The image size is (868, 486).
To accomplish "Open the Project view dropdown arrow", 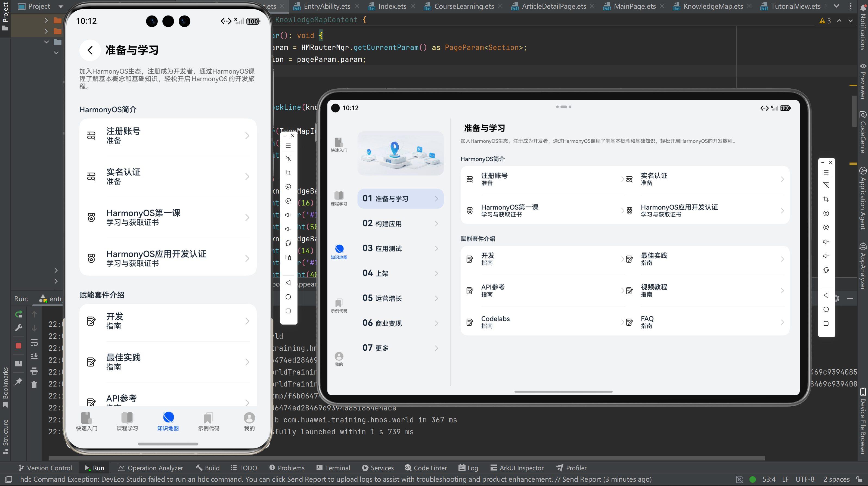I will tap(61, 7).
